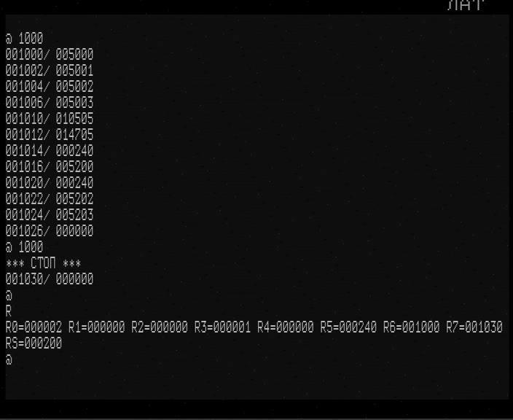The image size is (513, 420).
Task: Click the first '@ 1000' command line
Action: pyautogui.click(x=24, y=39)
